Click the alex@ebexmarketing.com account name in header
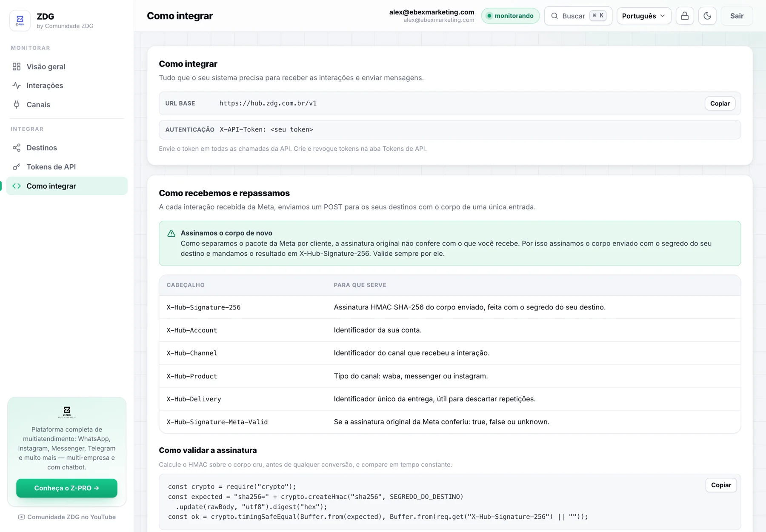Image resolution: width=766 pixels, height=532 pixels. coord(432,12)
